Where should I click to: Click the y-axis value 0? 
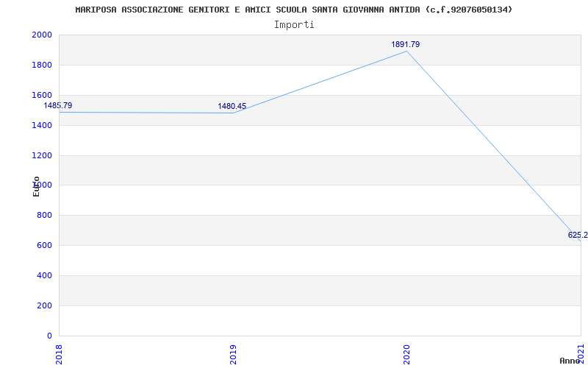(x=49, y=336)
